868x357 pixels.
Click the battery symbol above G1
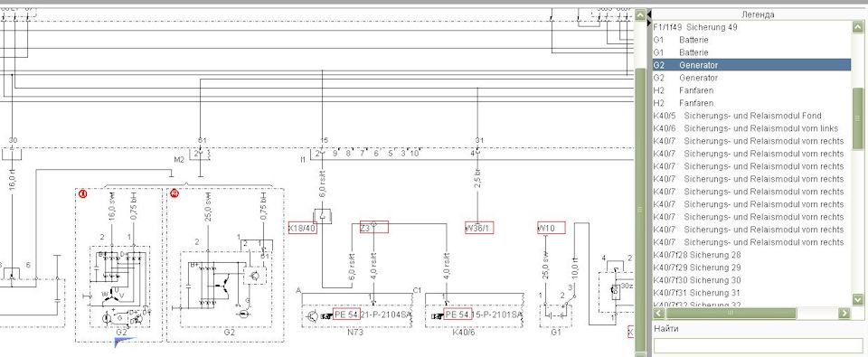556,315
